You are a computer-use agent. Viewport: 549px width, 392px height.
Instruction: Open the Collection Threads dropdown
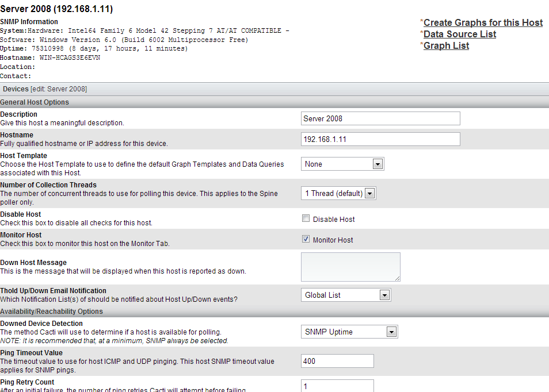(x=338, y=193)
